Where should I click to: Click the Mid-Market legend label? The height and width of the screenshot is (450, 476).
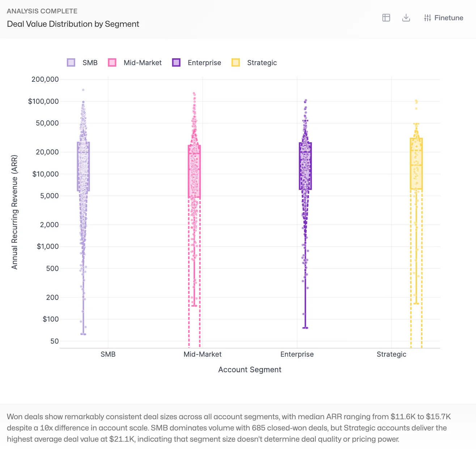coord(143,63)
